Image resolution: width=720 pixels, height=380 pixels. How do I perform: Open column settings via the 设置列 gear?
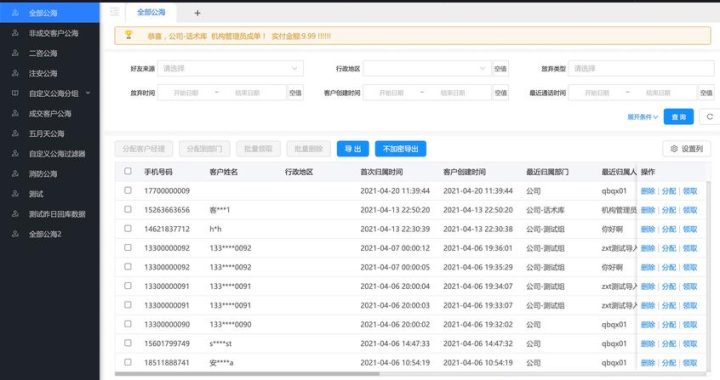686,149
